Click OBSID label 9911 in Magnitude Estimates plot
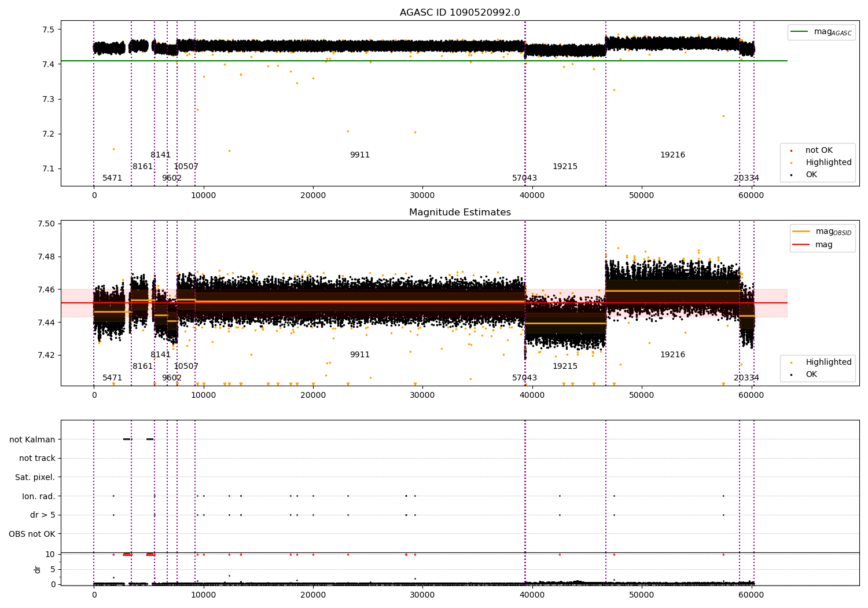The image size is (868, 608). [x=359, y=355]
